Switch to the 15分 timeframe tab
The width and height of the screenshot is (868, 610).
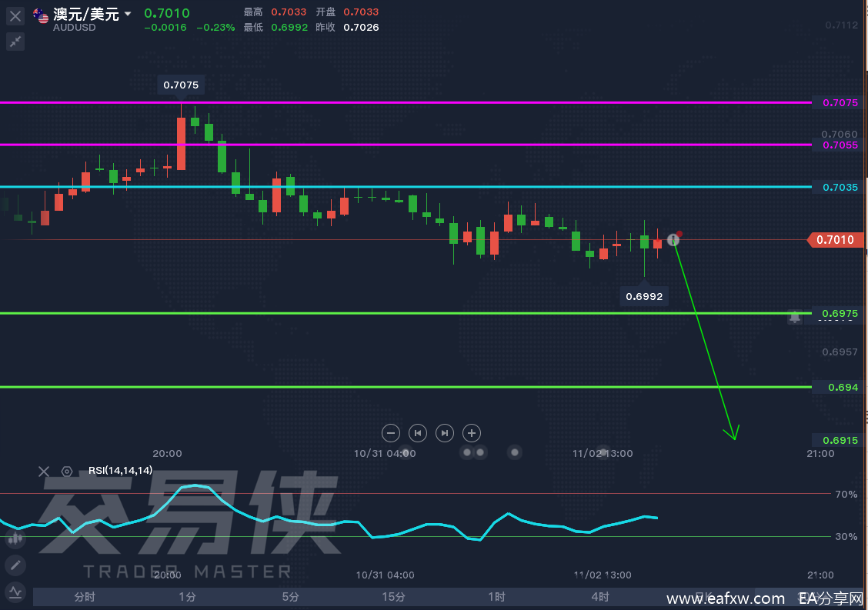pyautogui.click(x=393, y=597)
